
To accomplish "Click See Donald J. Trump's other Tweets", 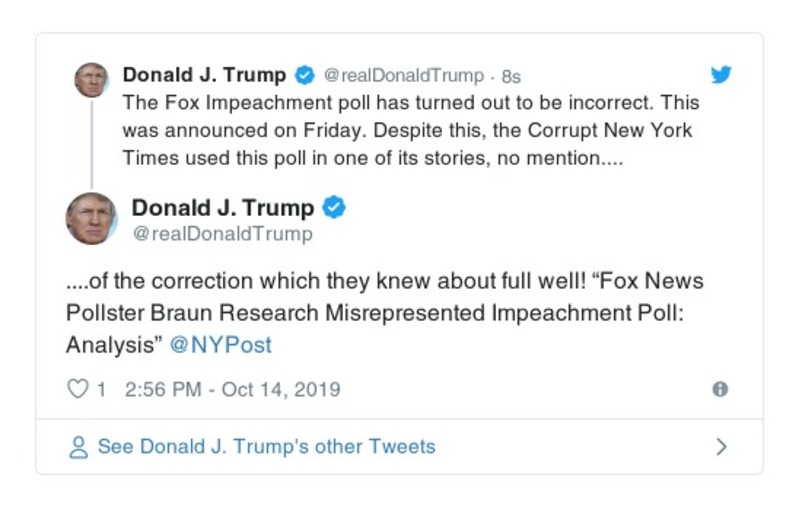I will tap(266, 447).
